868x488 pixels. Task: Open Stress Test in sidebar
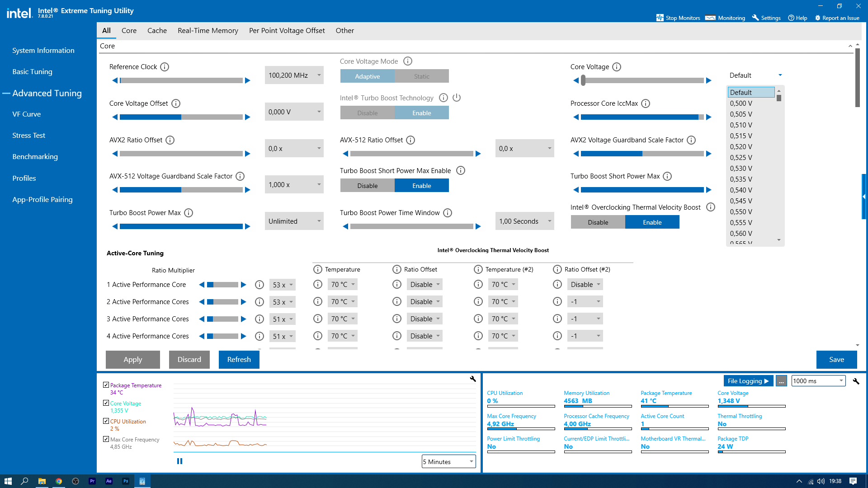29,136
